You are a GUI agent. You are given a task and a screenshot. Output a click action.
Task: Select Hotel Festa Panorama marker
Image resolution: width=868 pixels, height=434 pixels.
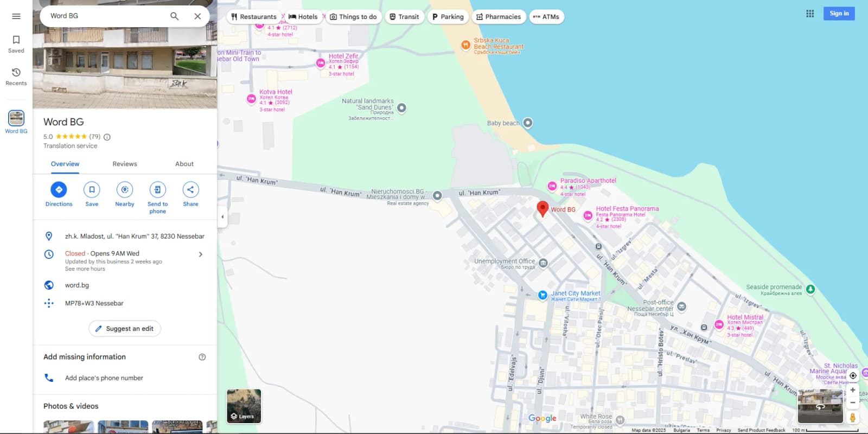[588, 216]
